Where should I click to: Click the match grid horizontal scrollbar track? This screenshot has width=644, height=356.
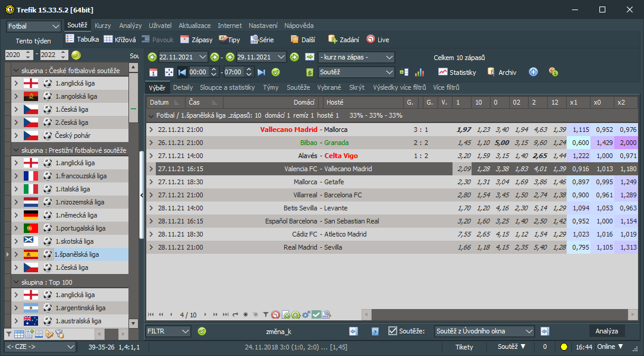(x=500, y=315)
